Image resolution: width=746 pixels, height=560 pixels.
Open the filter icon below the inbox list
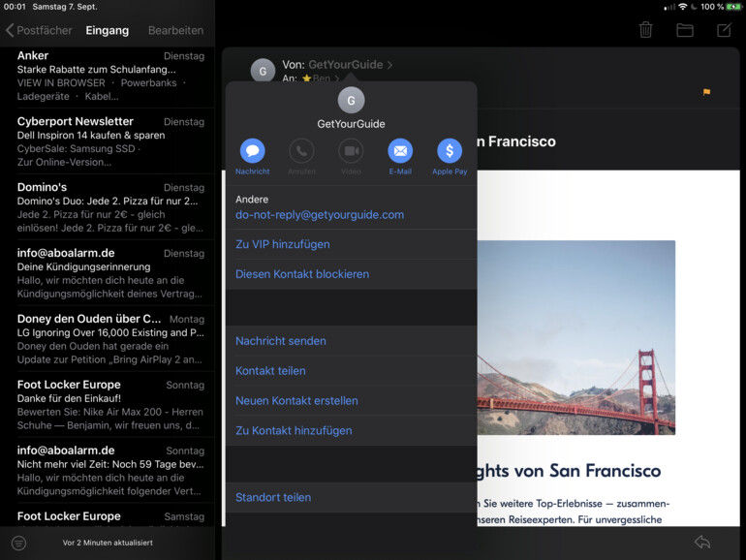(18, 543)
